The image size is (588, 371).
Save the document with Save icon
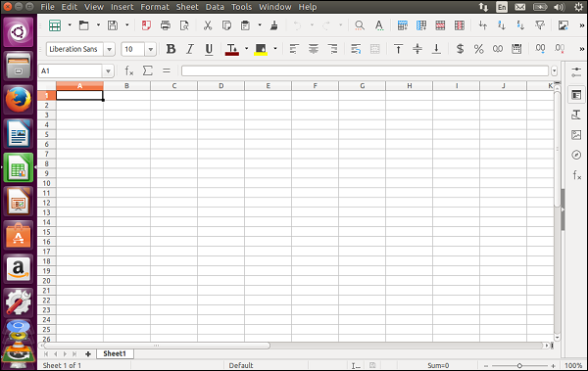113,25
